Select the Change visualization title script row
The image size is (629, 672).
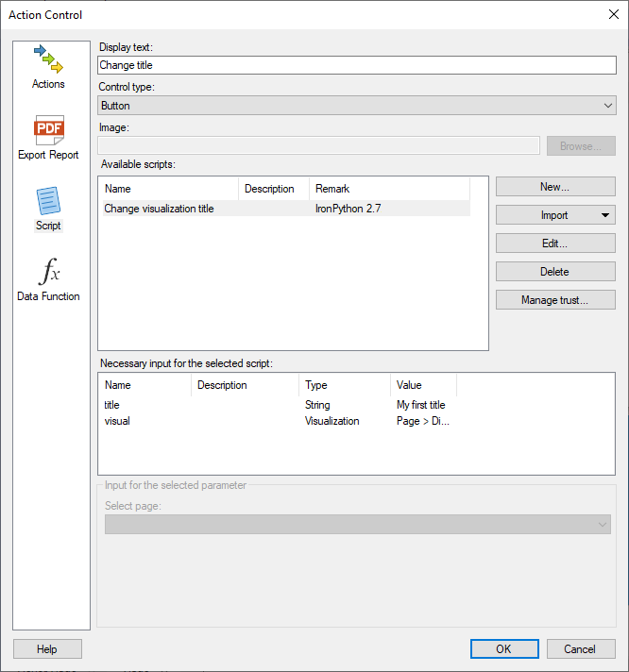tap(286, 209)
